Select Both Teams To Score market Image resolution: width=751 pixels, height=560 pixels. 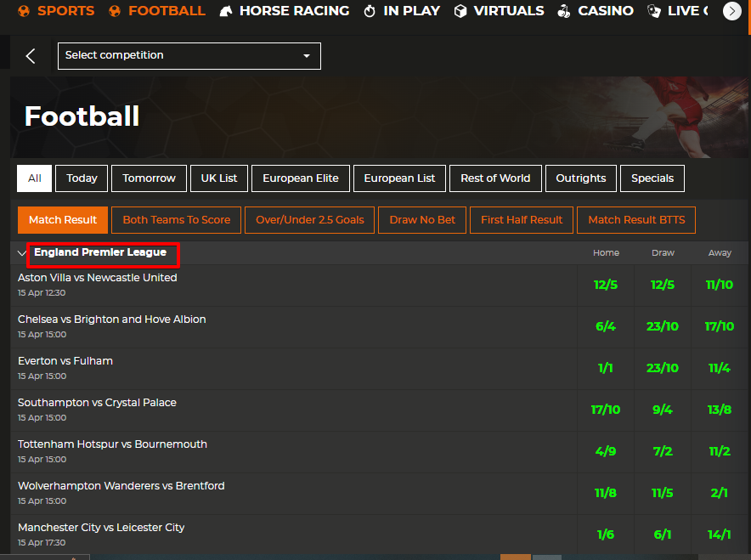[176, 220]
